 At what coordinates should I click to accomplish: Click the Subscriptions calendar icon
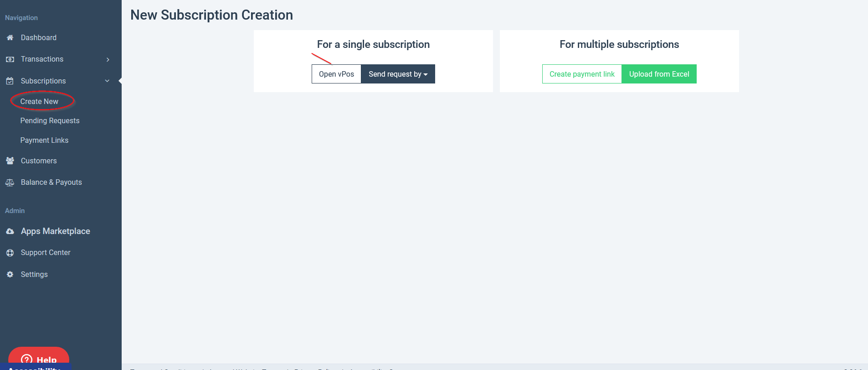coord(10,81)
